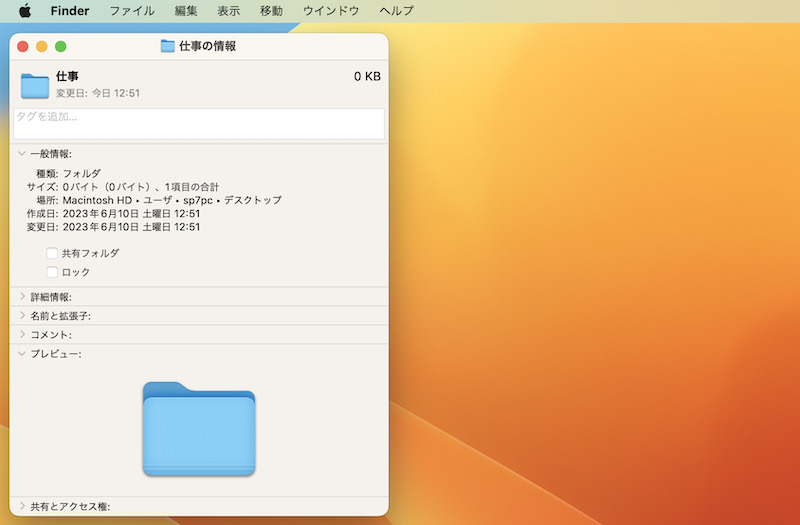Open the ウインドウ menu

(331, 11)
